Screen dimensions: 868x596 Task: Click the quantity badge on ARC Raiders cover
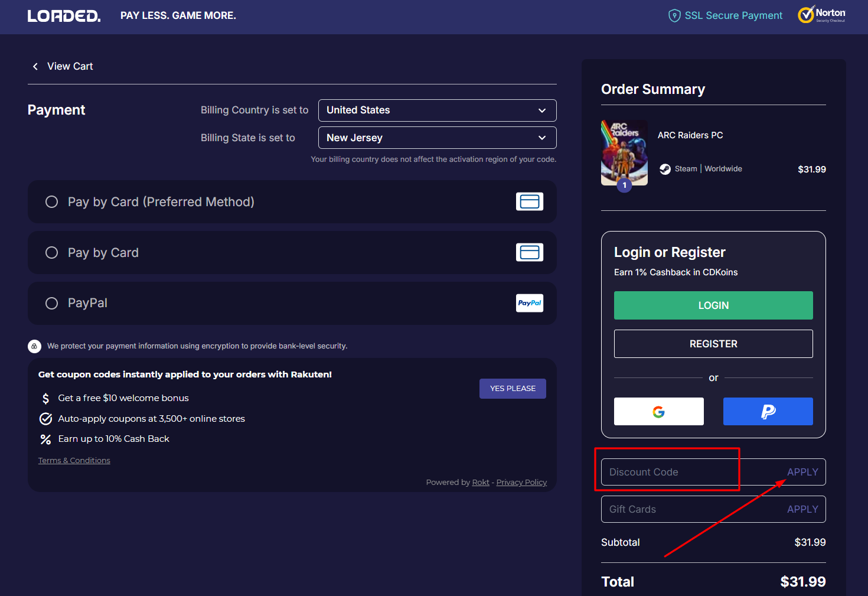(x=624, y=185)
